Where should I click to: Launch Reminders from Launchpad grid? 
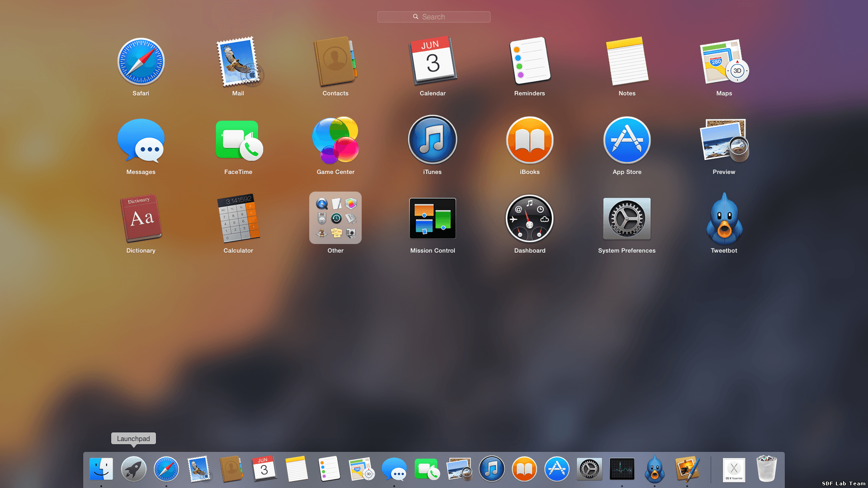point(530,61)
